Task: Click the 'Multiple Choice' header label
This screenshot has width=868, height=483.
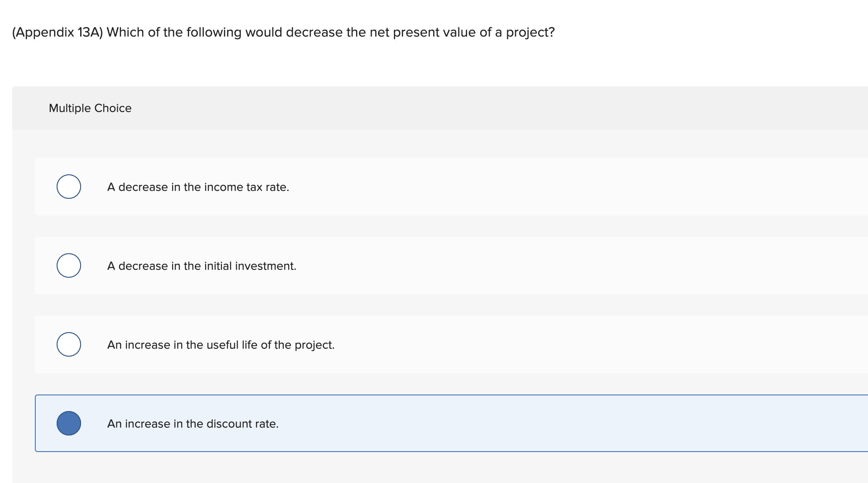Action: 90,108
